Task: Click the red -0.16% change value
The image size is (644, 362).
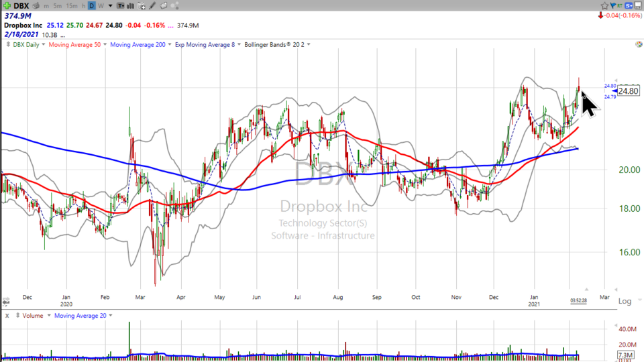Action: (x=156, y=25)
